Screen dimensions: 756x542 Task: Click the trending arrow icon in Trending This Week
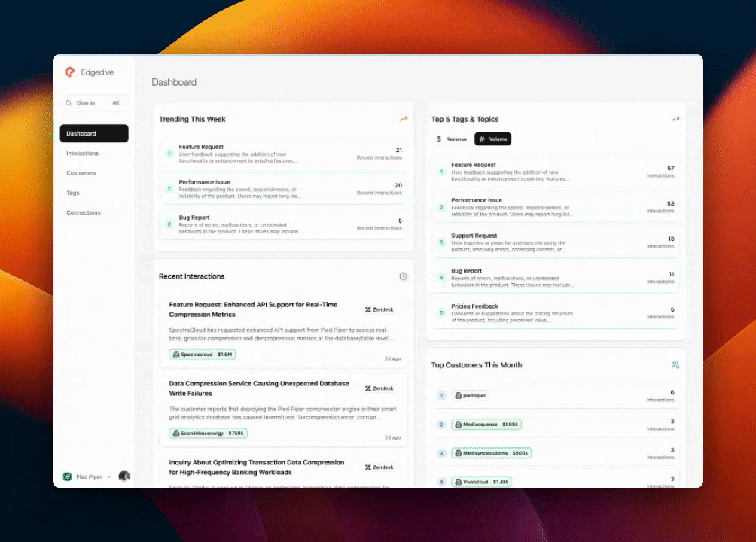click(x=404, y=119)
